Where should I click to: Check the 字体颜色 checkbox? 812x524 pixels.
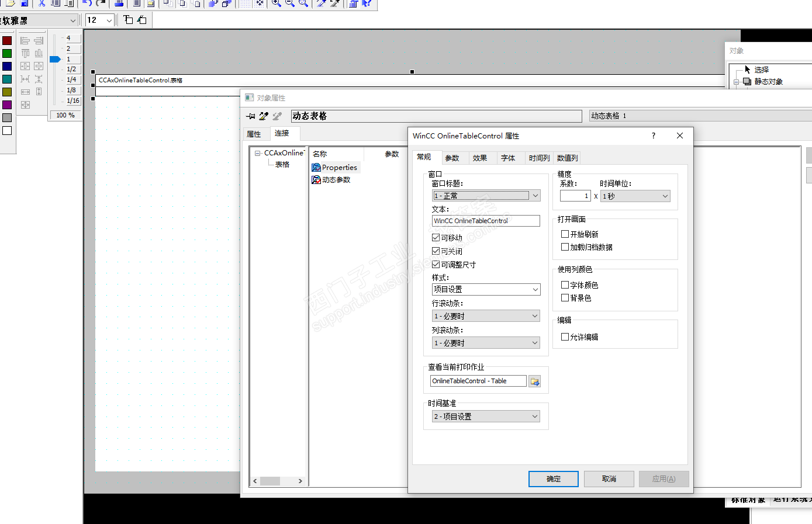pyautogui.click(x=565, y=285)
